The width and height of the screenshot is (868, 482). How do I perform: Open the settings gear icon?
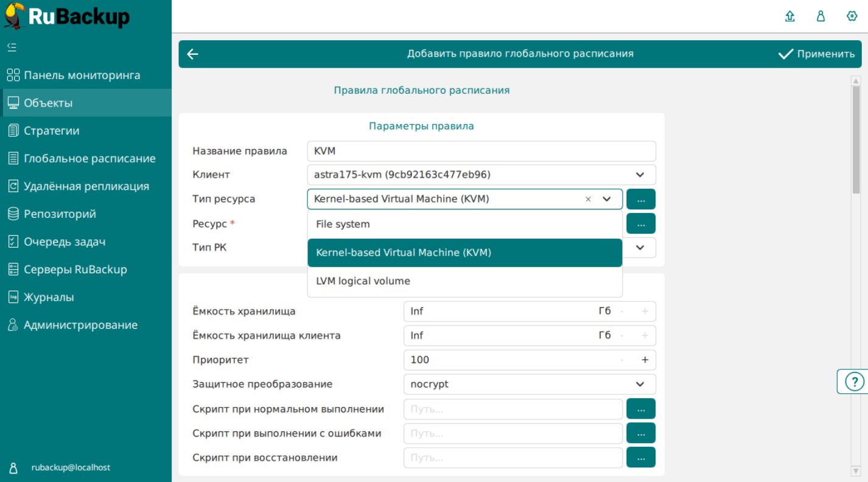852,16
